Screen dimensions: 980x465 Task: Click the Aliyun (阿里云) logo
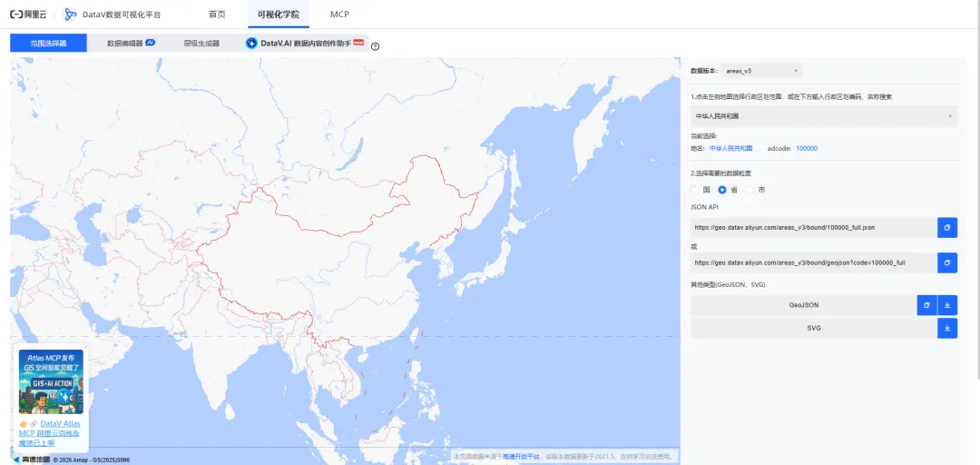(28, 15)
